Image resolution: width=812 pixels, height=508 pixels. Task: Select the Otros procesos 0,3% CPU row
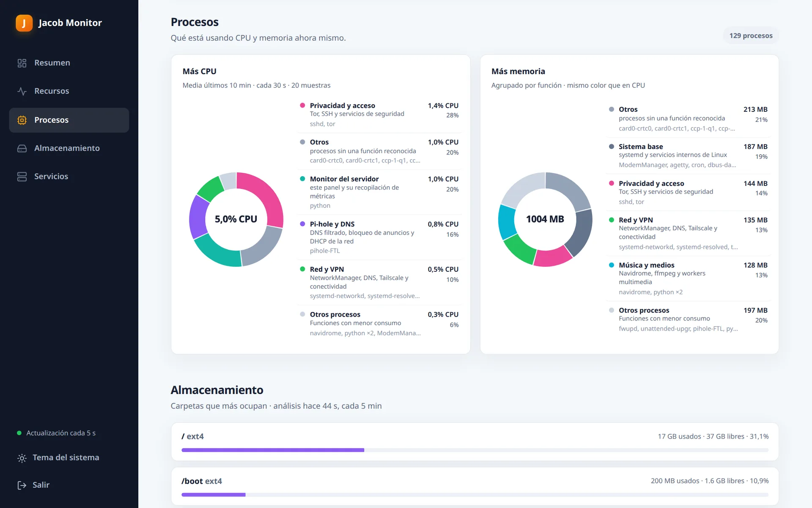(x=379, y=324)
